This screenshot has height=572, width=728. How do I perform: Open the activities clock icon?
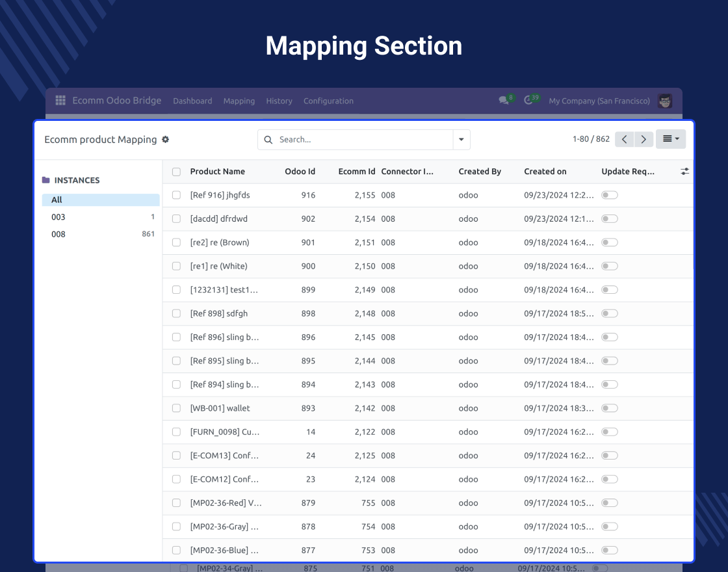[x=528, y=100]
